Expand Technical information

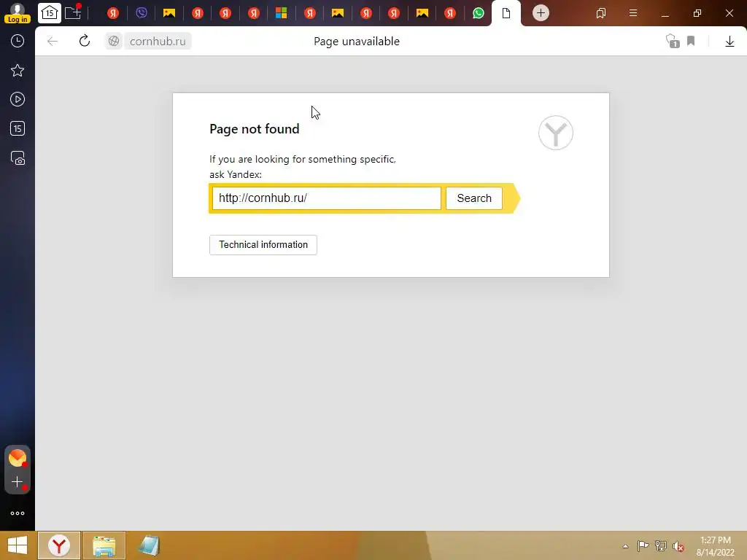[x=263, y=245]
